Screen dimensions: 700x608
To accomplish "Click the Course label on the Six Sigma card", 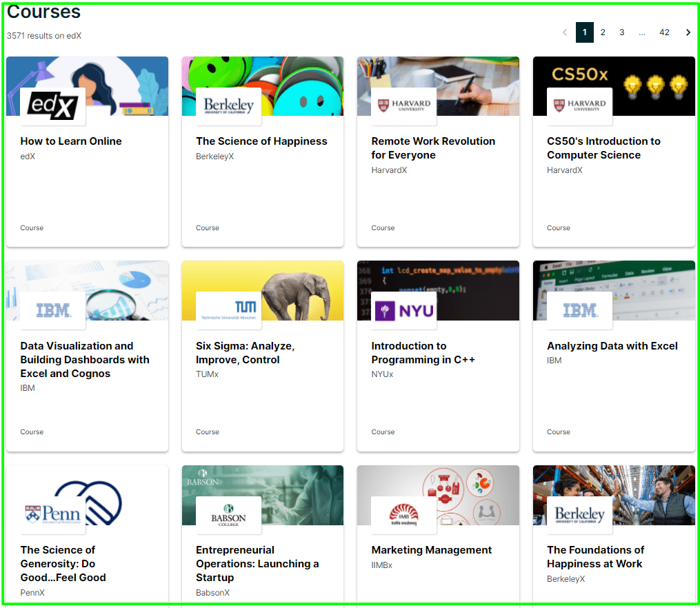I will point(208,432).
